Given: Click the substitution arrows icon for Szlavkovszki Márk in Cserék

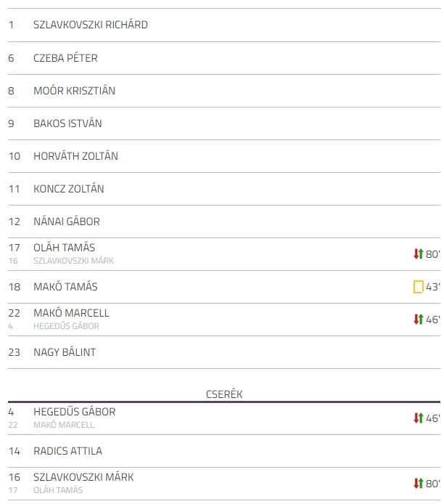Looking at the screenshot, I should (419, 483).
